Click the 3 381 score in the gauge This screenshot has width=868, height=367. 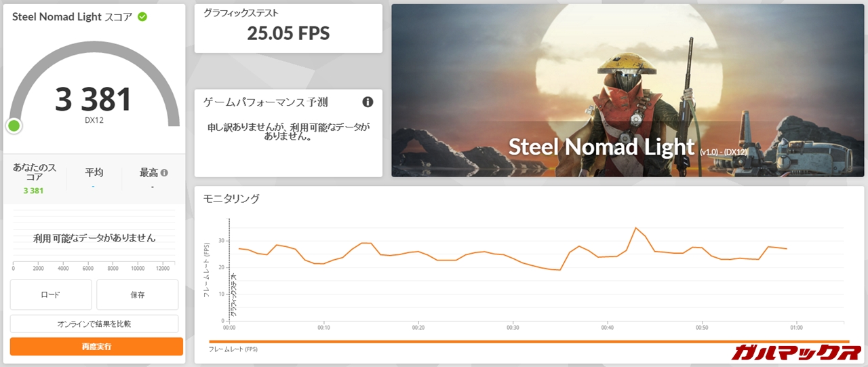(94, 99)
